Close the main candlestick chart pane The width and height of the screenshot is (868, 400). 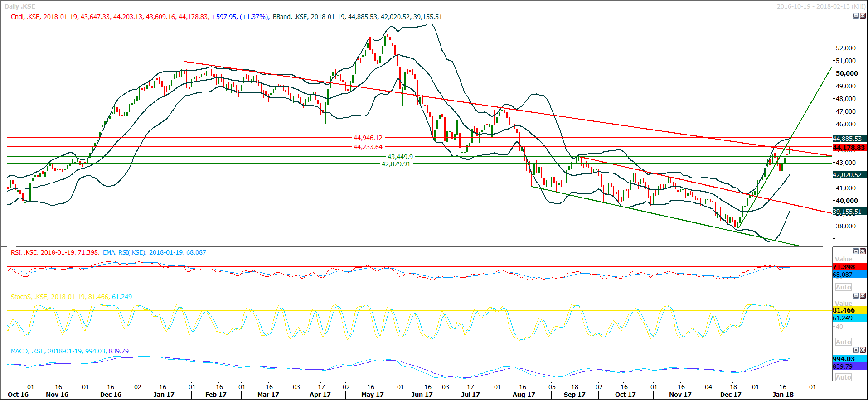[x=863, y=16]
